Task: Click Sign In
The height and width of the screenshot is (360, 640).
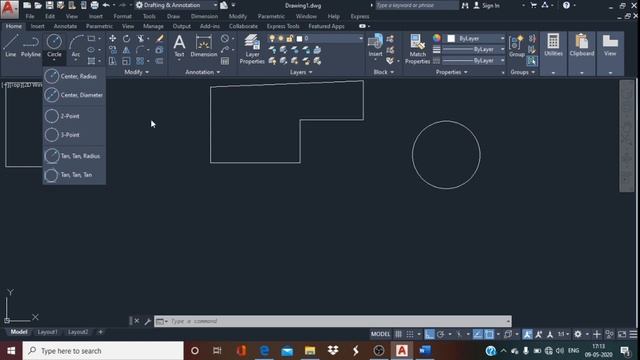Action: pyautogui.click(x=487, y=5)
